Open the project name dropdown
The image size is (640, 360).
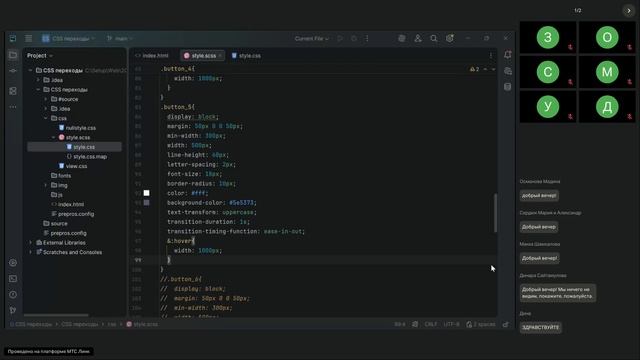(x=69, y=38)
